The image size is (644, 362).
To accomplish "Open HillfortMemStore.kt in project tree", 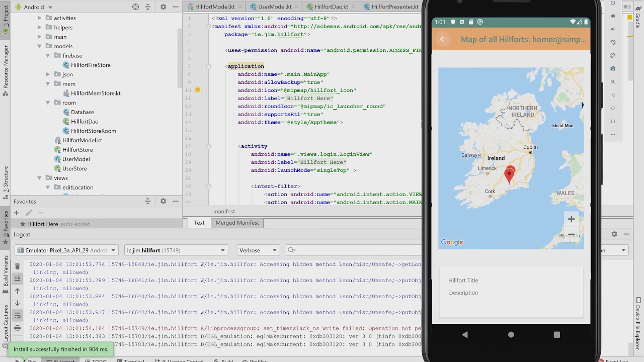I will [x=96, y=94].
